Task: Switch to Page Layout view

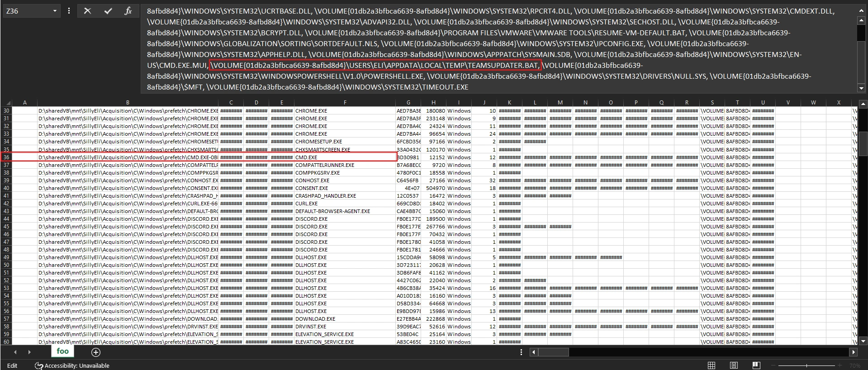Action: [734, 365]
